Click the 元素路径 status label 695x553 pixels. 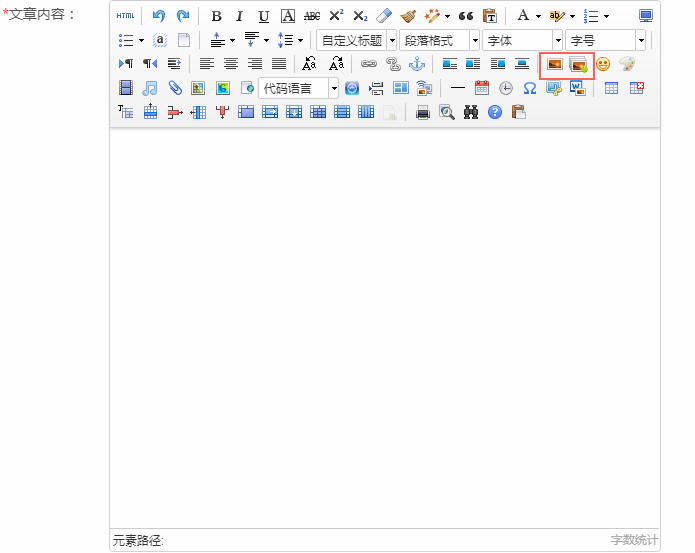pos(138,540)
